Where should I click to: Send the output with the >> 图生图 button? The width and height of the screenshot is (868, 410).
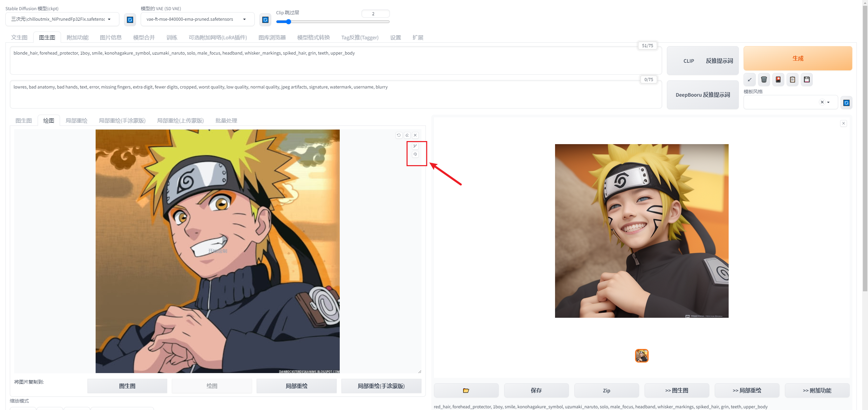(x=677, y=390)
